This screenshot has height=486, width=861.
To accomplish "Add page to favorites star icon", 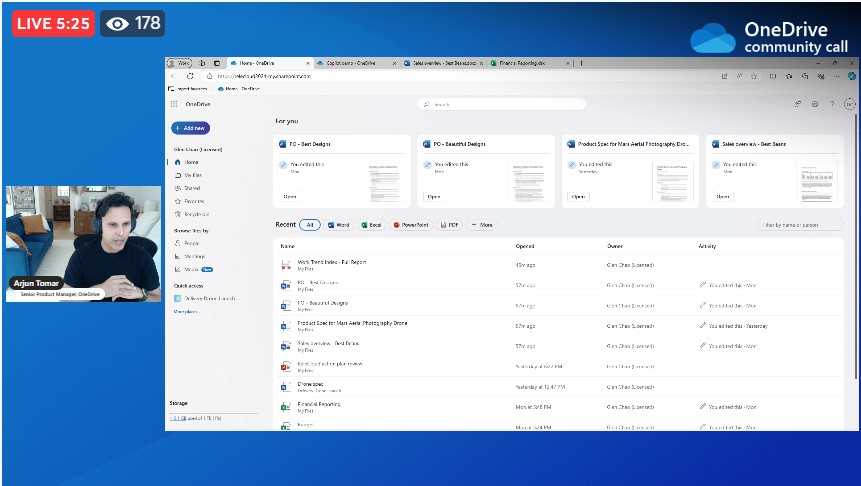I will (754, 76).
